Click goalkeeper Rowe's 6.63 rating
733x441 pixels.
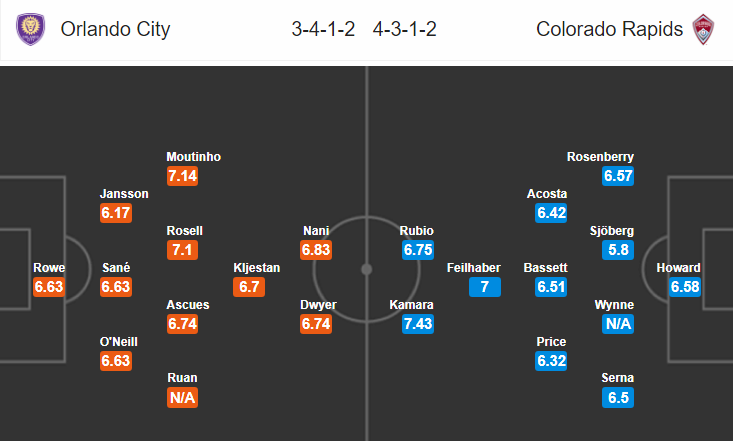tap(49, 287)
